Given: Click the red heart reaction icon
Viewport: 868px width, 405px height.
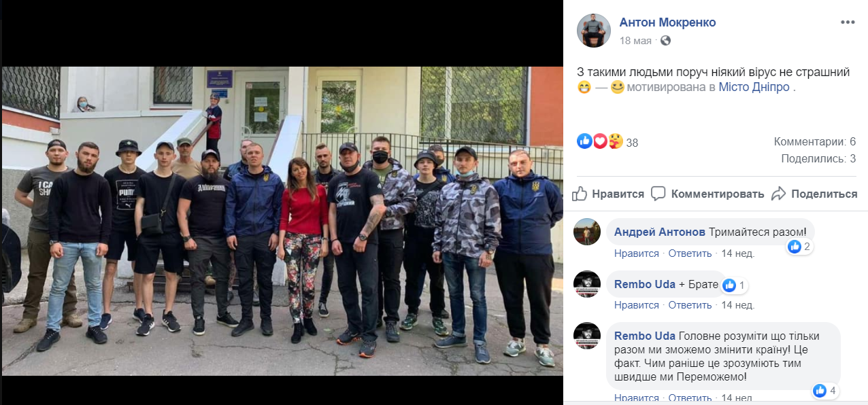Looking at the screenshot, I should tap(599, 141).
